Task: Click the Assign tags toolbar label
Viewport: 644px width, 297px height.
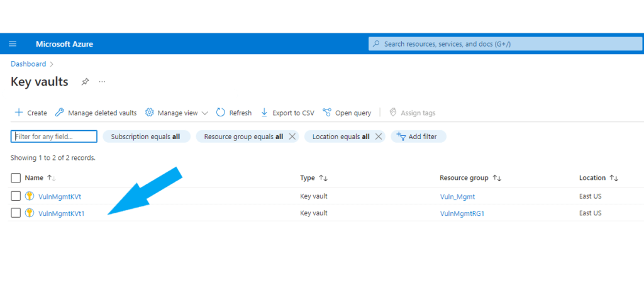Action: click(x=418, y=113)
